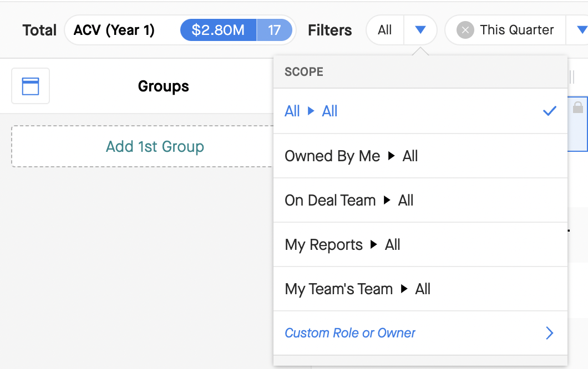Screen dimensions: 588x369
Task: Click the Filters label
Action: [x=330, y=30]
